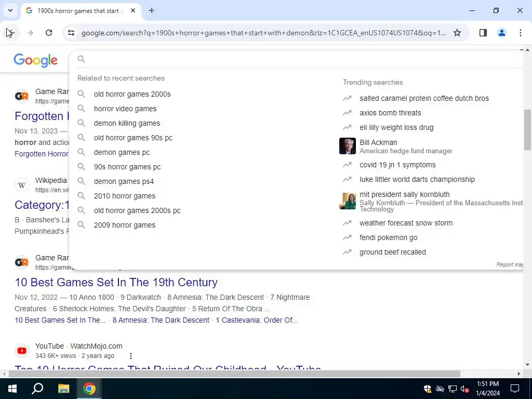
Task: Click the Google logo
Action: point(36,60)
